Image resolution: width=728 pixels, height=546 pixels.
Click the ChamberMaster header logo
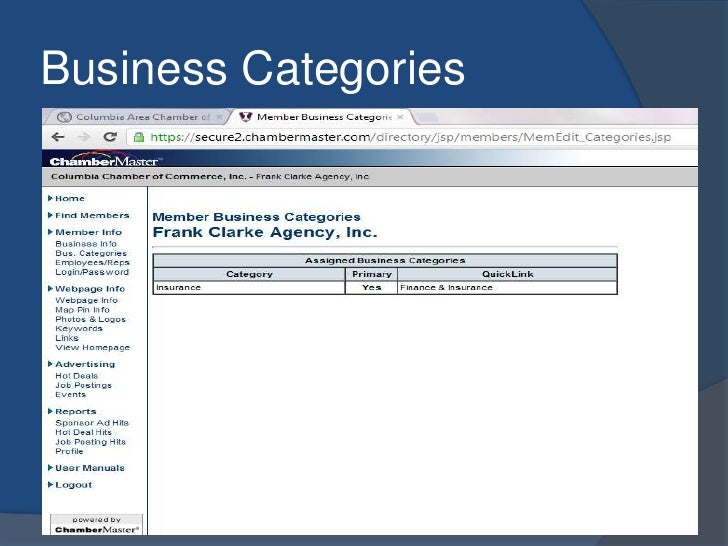[105, 159]
